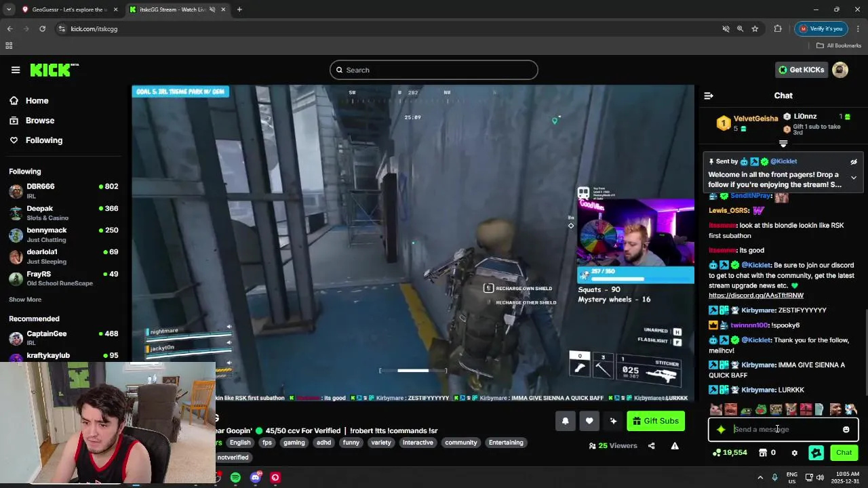Open Deepak channel from Following list
This screenshot has width=868, height=488.
(x=64, y=213)
